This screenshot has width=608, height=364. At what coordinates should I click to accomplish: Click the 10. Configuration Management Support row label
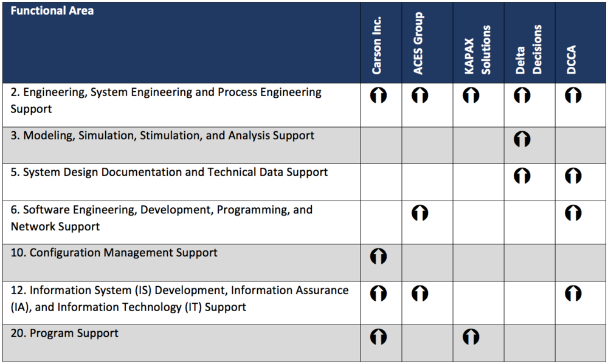pyautogui.click(x=114, y=253)
